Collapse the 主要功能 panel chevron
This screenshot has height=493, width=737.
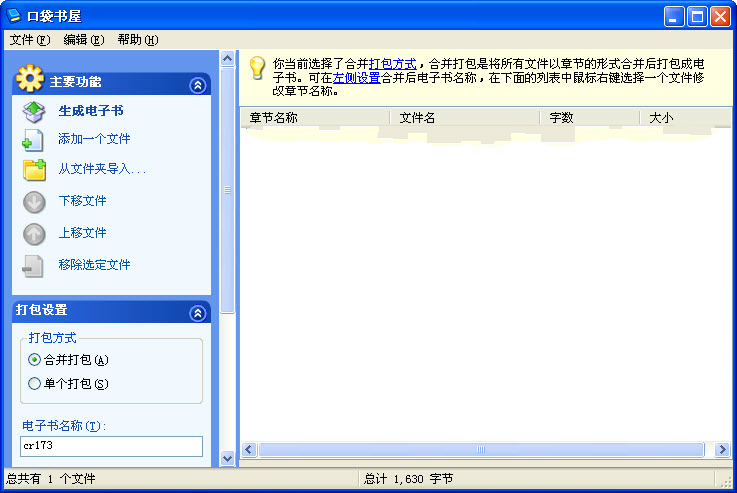click(x=198, y=85)
